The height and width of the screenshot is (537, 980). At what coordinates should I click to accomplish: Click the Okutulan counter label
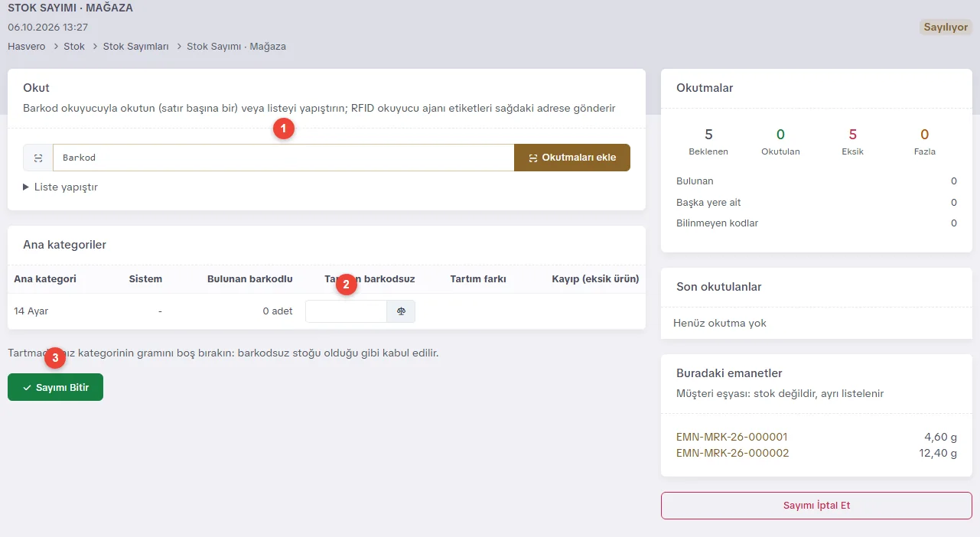click(780, 151)
